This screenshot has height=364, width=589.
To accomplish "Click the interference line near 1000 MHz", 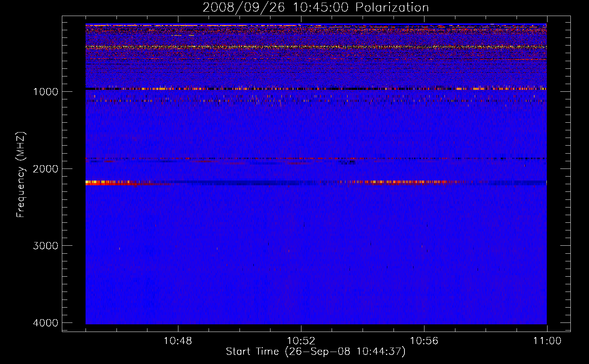I will pos(316,88).
